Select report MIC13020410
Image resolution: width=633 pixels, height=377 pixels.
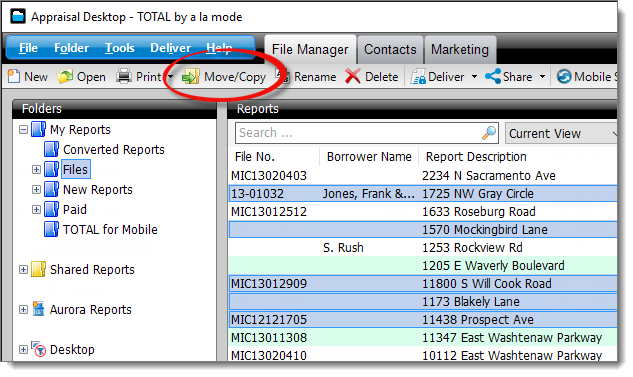pos(269,355)
